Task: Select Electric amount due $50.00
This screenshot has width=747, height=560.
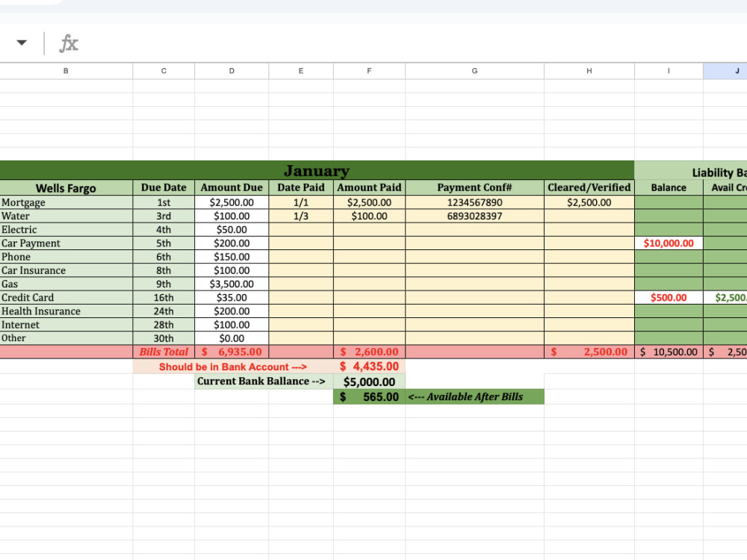Action: [x=232, y=229]
